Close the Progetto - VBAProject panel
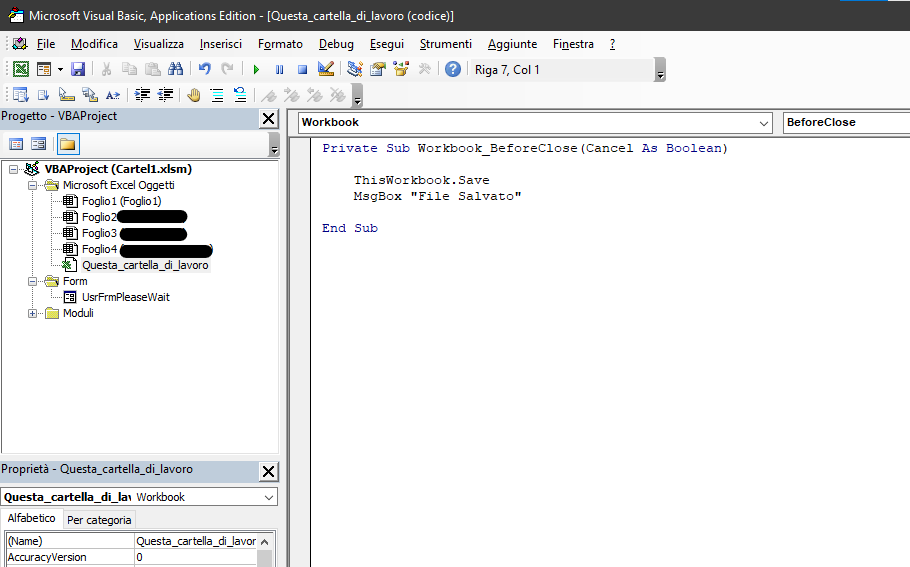Screen dimensions: 910x567 269,119
